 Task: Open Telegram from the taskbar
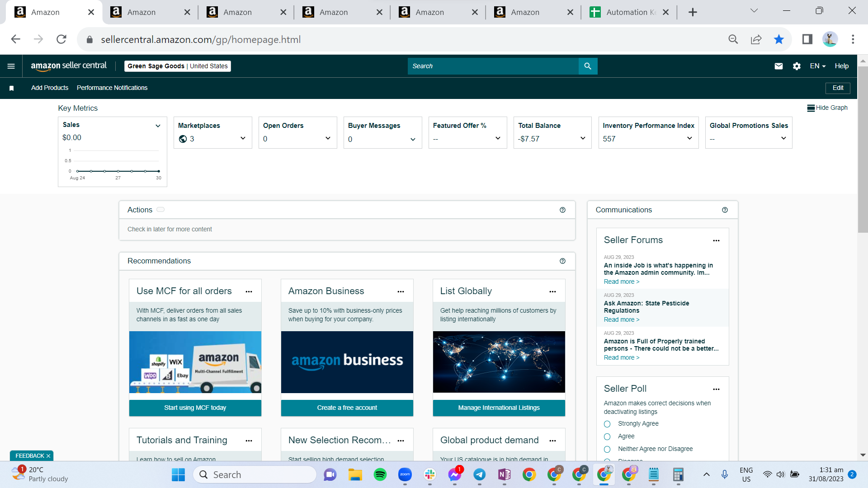pos(480,474)
